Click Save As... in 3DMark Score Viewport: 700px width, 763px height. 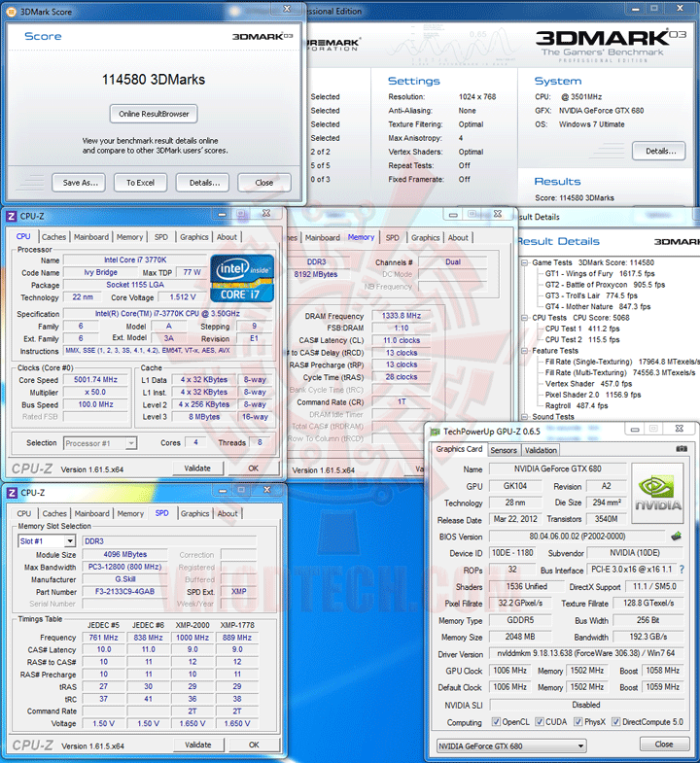click(x=81, y=183)
